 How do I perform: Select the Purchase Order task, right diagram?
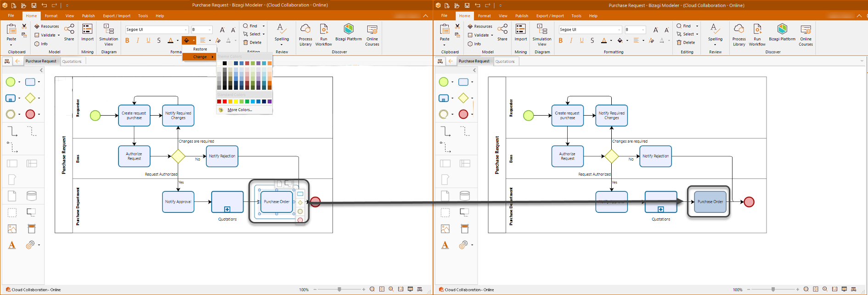coord(710,202)
